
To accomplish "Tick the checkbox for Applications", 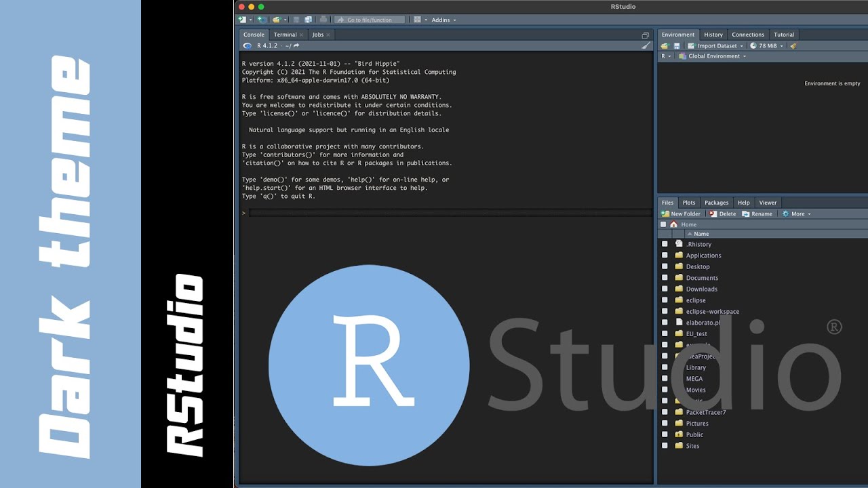I will point(665,256).
